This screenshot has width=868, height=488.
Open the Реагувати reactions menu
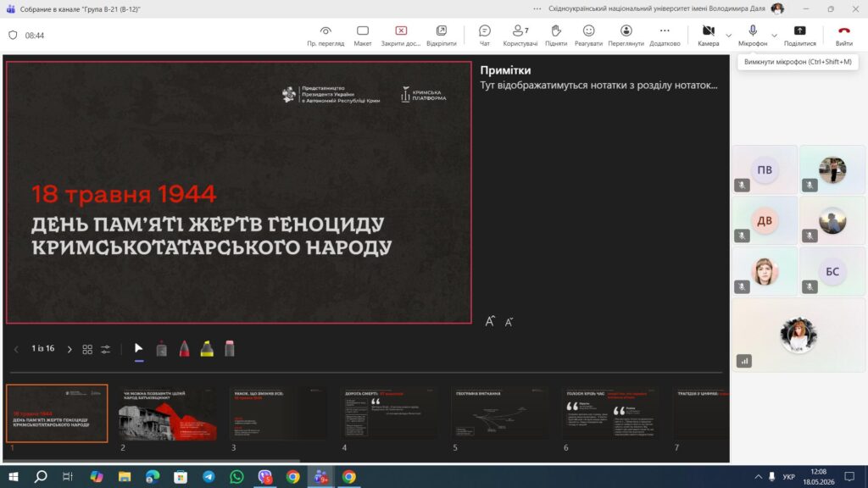[588, 36]
